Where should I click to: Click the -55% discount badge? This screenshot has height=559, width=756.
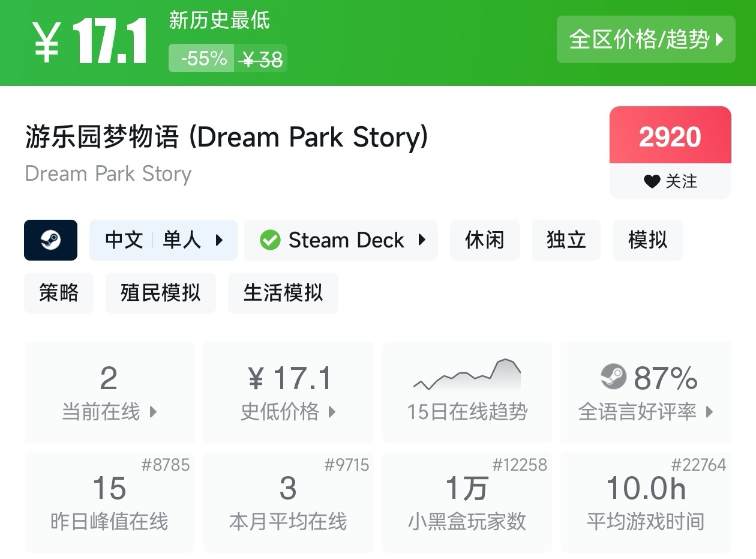point(202,59)
